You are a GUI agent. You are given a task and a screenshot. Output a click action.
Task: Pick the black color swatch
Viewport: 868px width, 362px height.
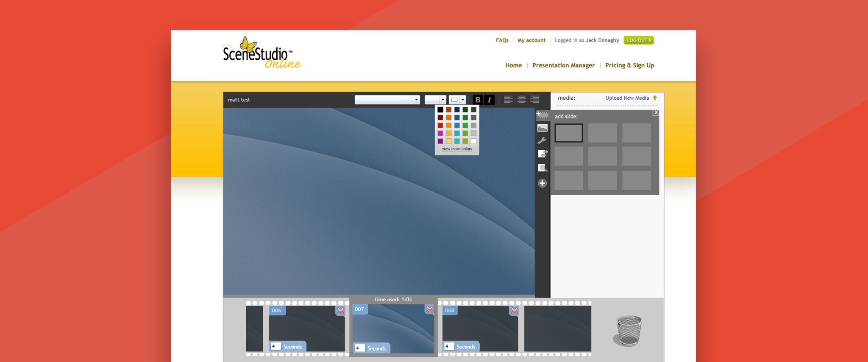pos(440,109)
